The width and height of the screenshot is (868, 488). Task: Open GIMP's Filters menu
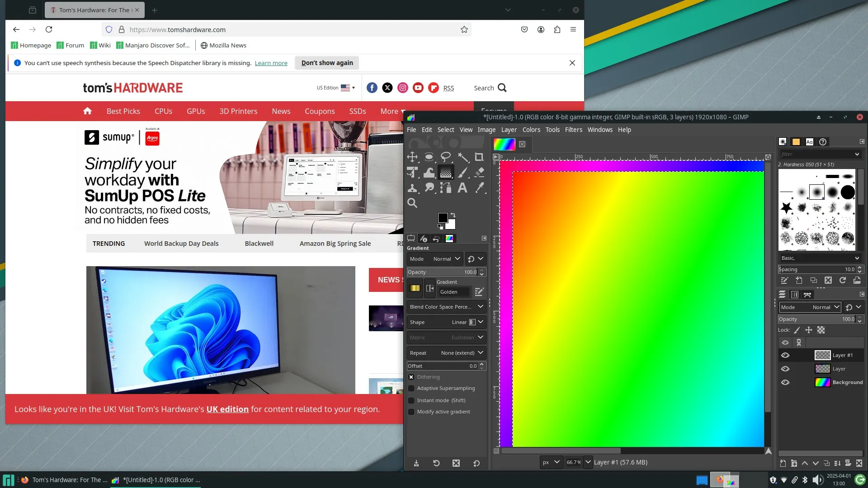573,130
